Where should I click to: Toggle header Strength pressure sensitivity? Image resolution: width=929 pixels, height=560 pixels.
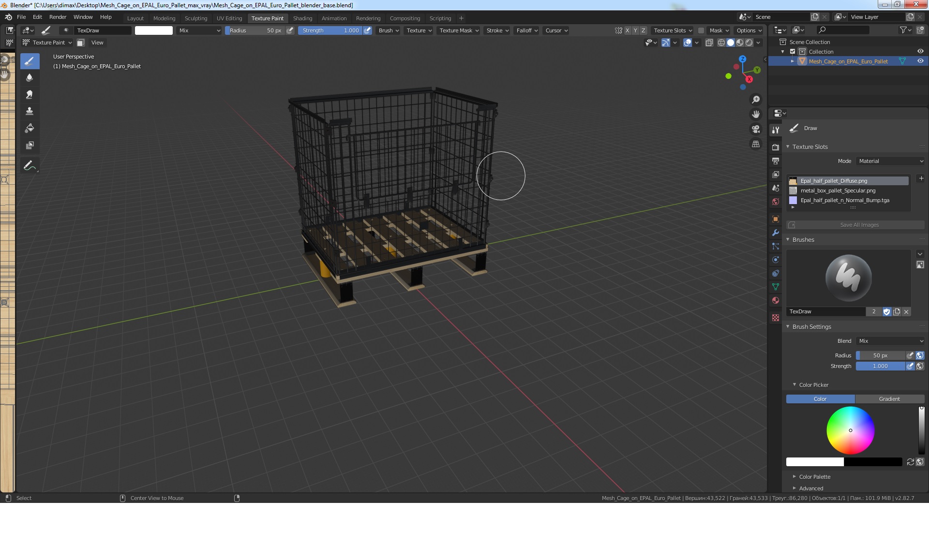(368, 30)
